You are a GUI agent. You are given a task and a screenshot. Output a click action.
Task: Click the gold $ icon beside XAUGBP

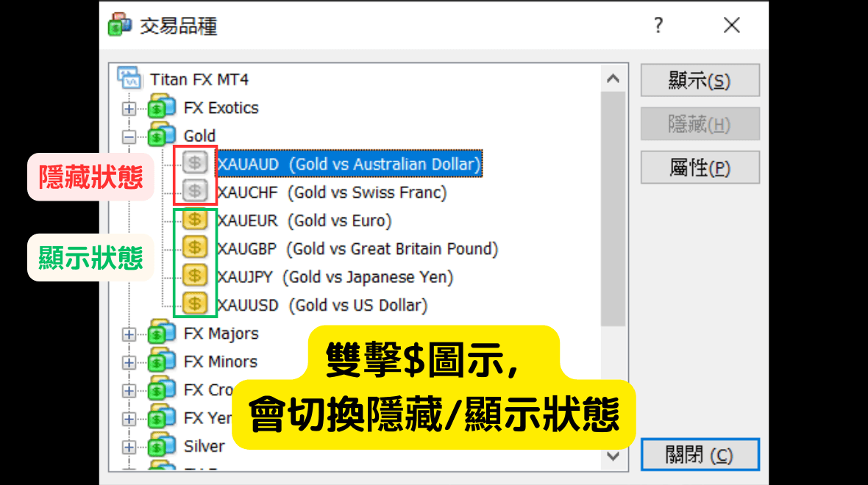pos(194,248)
